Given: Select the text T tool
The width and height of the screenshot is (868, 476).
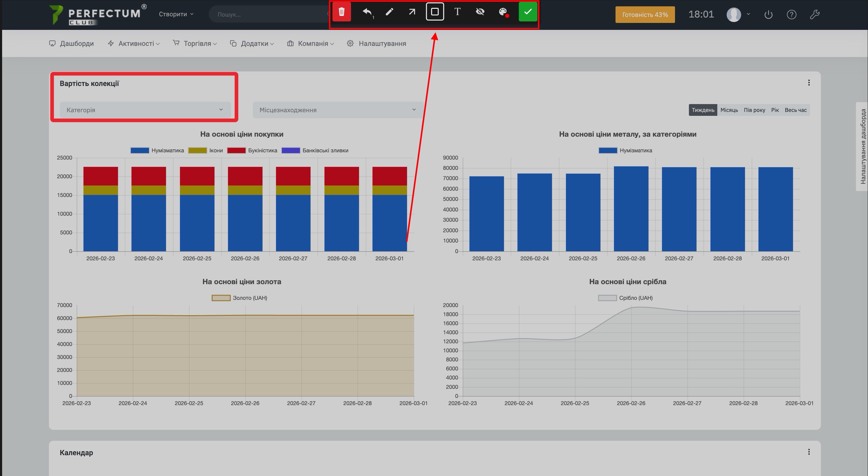Looking at the screenshot, I should tap(457, 12).
